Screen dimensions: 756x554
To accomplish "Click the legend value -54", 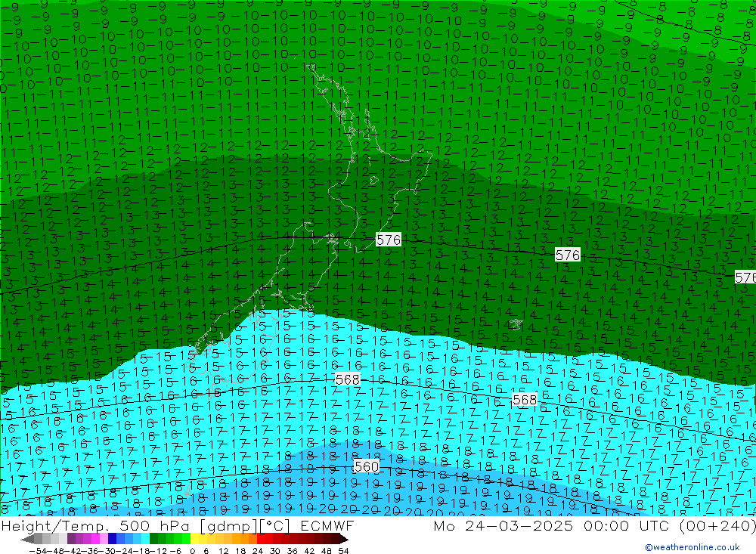I will click(x=38, y=551).
